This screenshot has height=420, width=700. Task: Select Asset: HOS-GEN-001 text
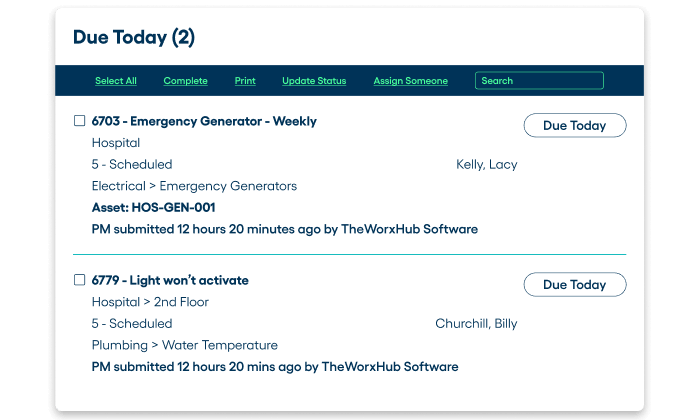tap(154, 208)
